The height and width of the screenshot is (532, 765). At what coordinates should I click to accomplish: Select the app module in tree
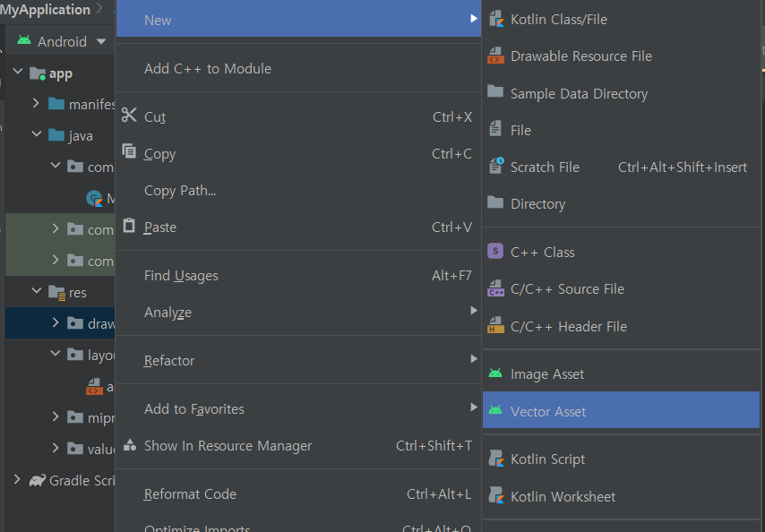click(x=60, y=73)
